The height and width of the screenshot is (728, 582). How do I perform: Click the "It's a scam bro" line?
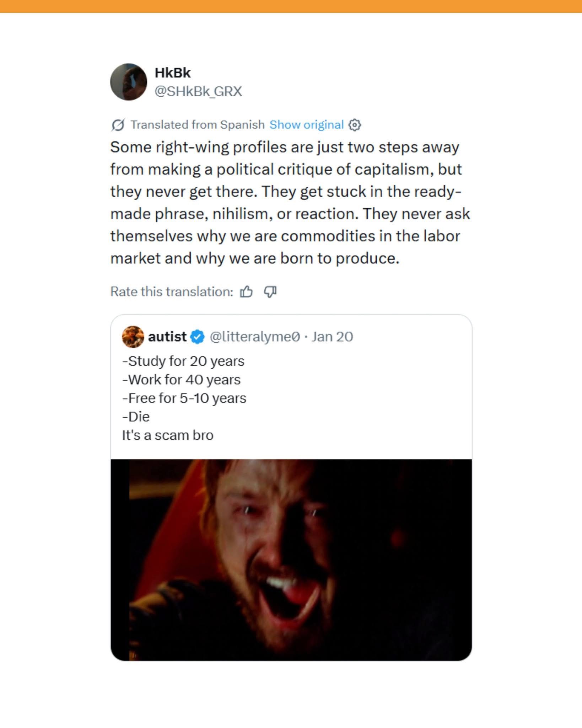pos(168,435)
